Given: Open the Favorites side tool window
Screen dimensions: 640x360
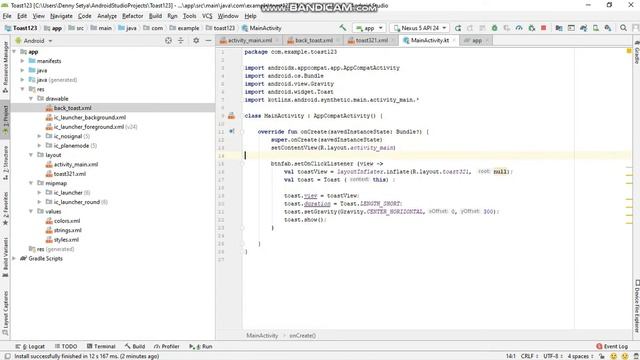Looking at the screenshot, I should 5,208.
